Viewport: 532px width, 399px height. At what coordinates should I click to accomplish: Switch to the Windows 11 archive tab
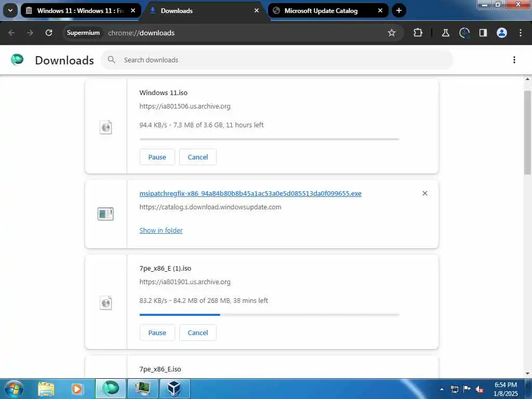coord(81,10)
